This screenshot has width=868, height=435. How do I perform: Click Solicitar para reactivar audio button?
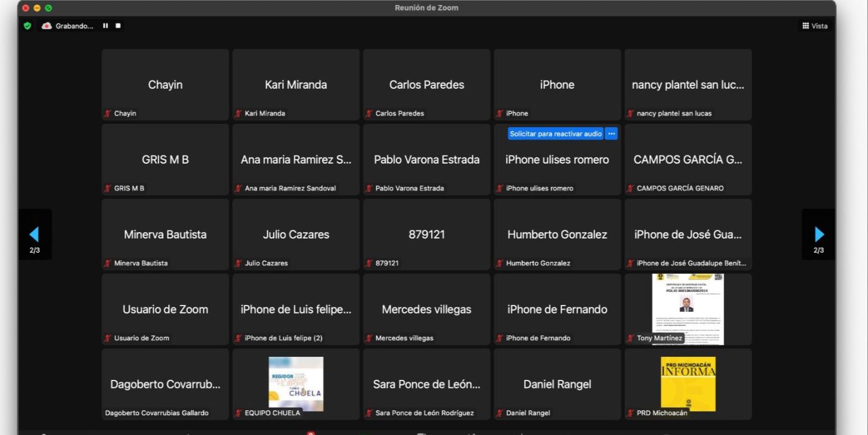click(x=556, y=134)
